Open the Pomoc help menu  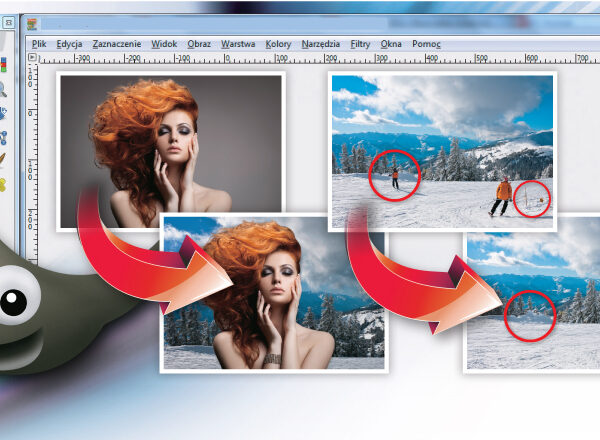pos(427,44)
